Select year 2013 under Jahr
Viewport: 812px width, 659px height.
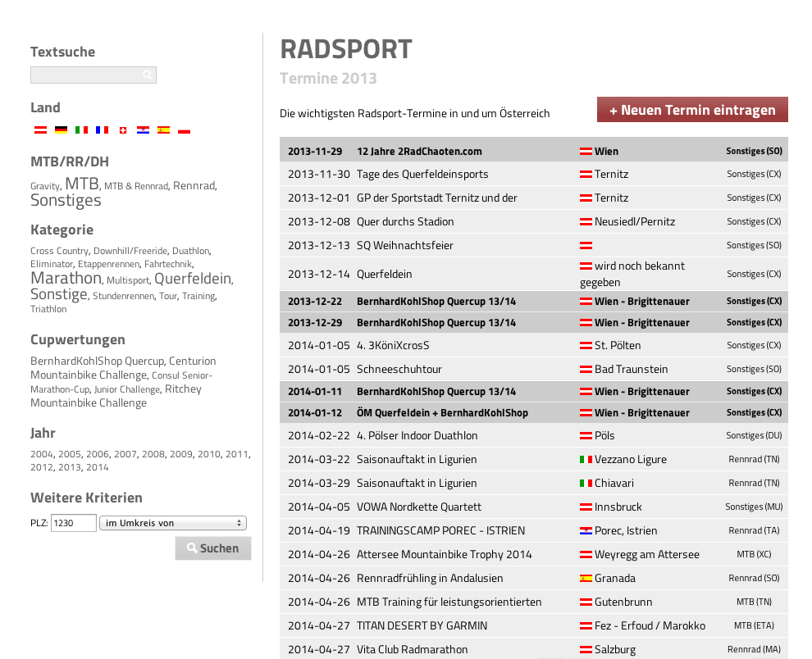(70, 467)
